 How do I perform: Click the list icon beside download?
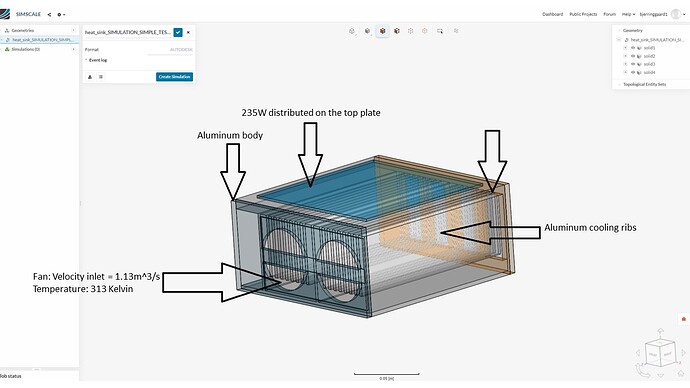coord(101,77)
